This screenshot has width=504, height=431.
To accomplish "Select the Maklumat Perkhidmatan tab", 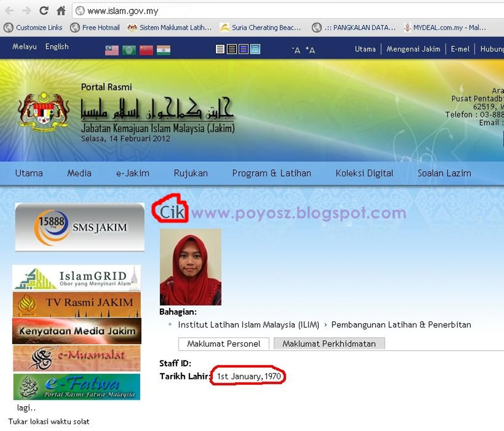I will [x=329, y=344].
